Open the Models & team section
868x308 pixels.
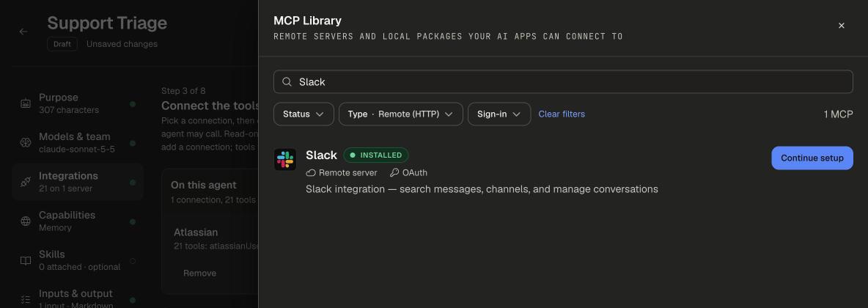[x=78, y=143]
